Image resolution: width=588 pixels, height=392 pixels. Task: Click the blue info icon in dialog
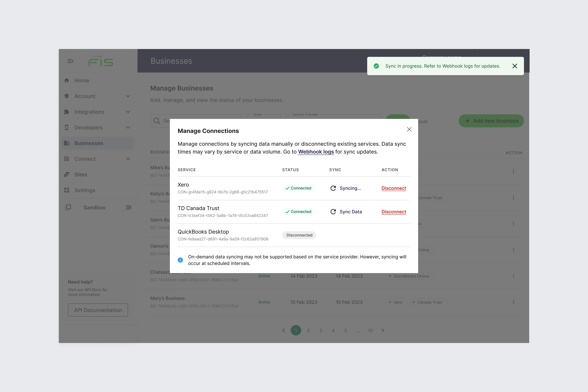pyautogui.click(x=180, y=260)
